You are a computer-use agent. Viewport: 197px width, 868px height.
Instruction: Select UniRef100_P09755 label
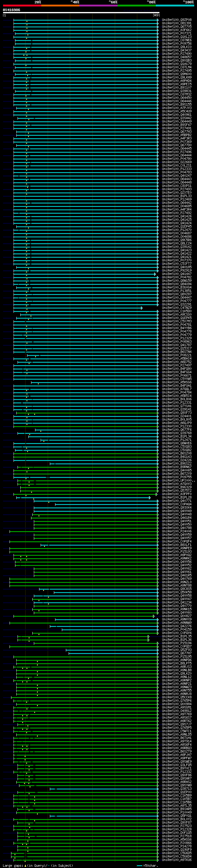(177, 477)
